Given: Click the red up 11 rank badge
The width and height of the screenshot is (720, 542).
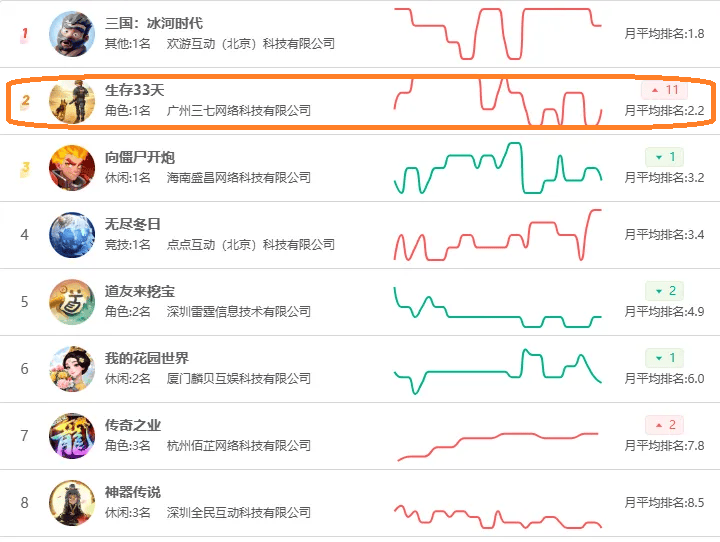Looking at the screenshot, I should click(x=664, y=90).
